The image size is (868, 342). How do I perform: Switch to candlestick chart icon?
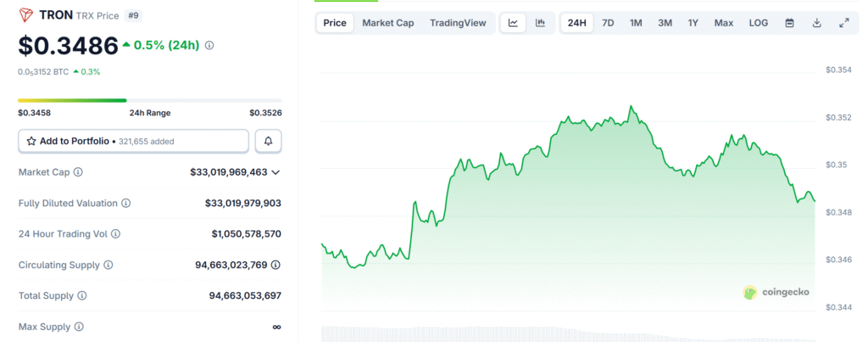(540, 23)
